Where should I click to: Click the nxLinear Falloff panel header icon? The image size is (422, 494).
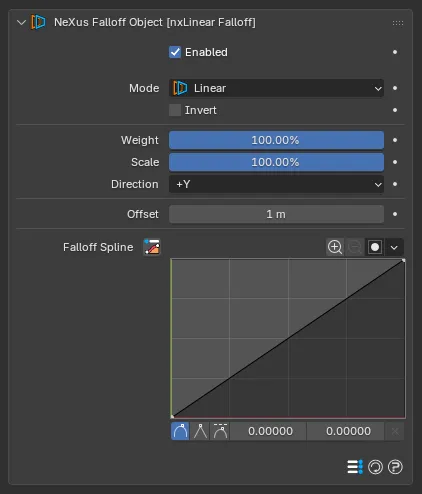38,22
